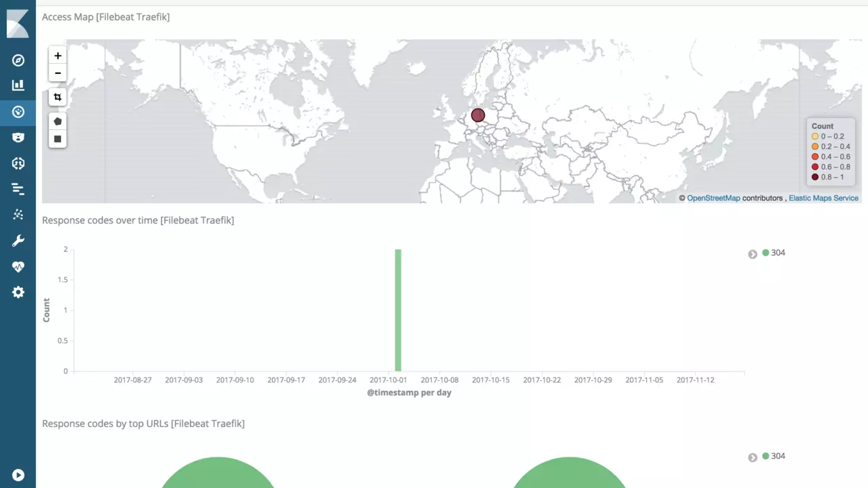Click the Kibana logo

[x=18, y=24]
